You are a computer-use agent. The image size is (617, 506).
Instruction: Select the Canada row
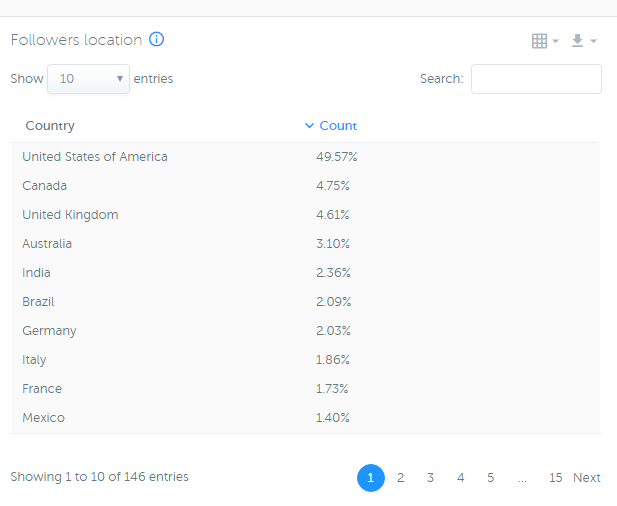tap(306, 186)
